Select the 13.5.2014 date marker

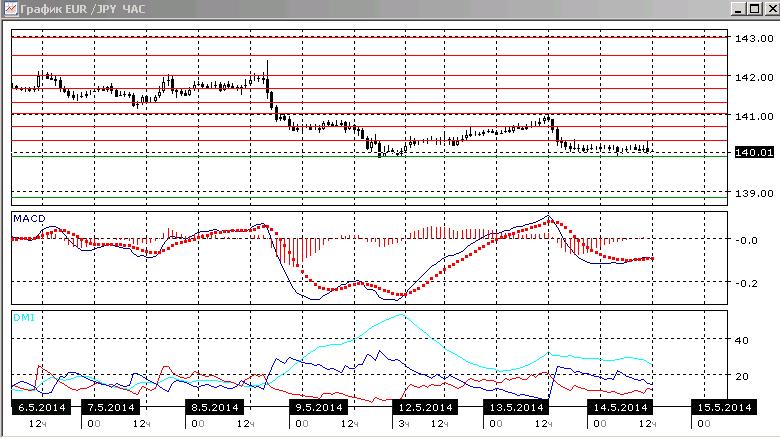pos(516,408)
